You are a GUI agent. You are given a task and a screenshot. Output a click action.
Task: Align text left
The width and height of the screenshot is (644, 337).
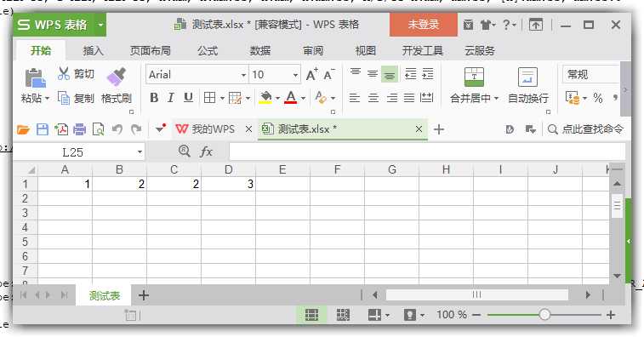355,98
